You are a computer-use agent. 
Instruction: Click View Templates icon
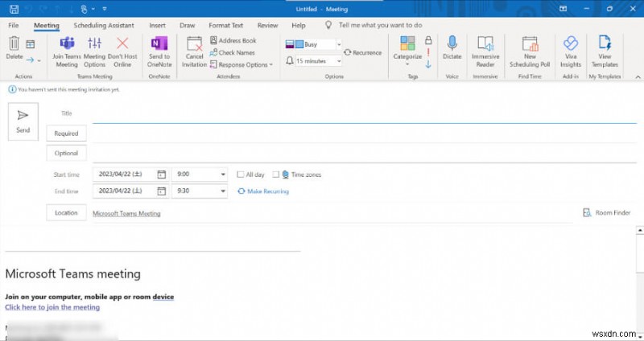click(x=605, y=43)
